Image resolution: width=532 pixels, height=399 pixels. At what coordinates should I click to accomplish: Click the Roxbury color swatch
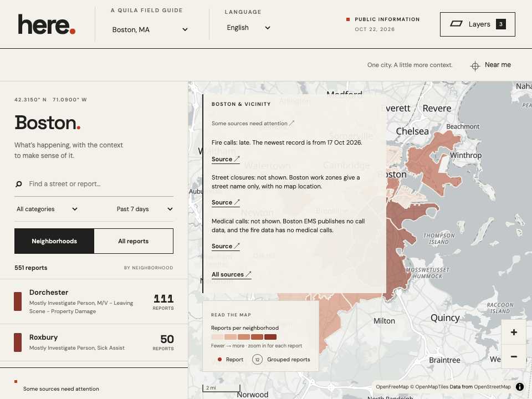tap(18, 342)
